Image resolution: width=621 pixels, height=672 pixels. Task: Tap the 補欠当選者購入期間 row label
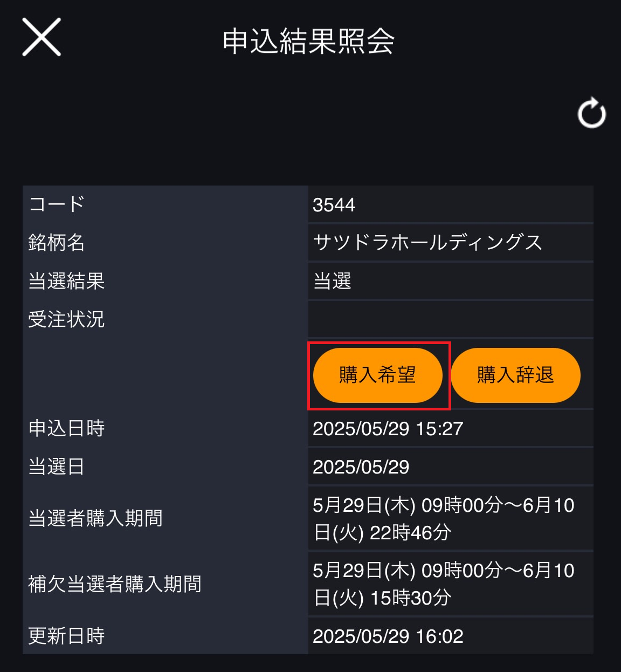(115, 584)
